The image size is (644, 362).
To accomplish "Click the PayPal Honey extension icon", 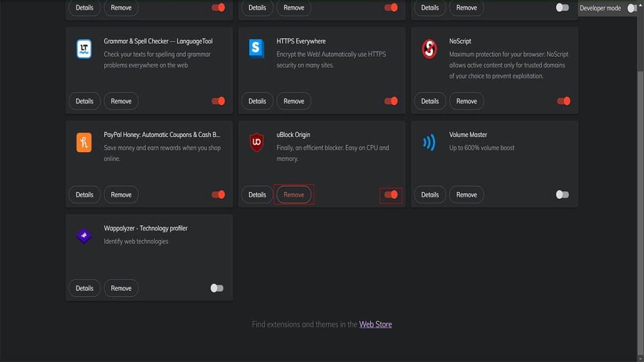I will 84,143.
